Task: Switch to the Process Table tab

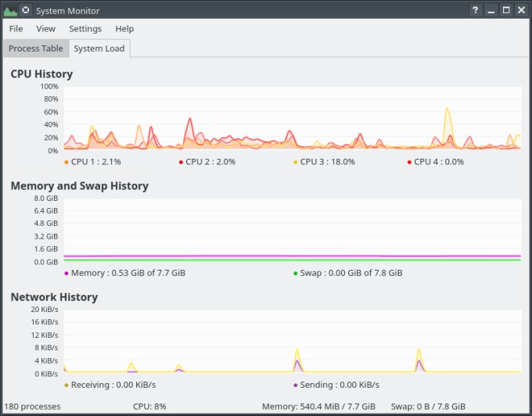Action: click(35, 48)
